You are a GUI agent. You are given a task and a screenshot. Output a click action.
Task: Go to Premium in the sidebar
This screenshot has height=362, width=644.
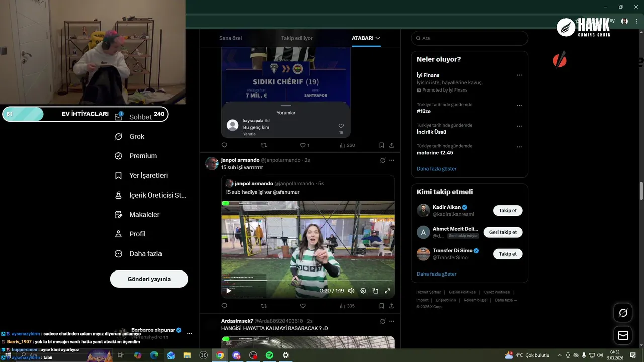click(136, 156)
